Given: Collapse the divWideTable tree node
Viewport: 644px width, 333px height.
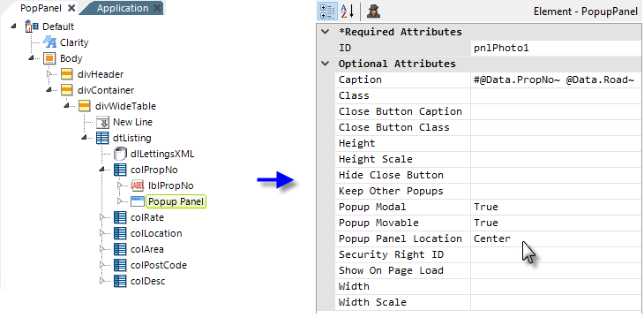Looking at the screenshot, I should [66, 106].
